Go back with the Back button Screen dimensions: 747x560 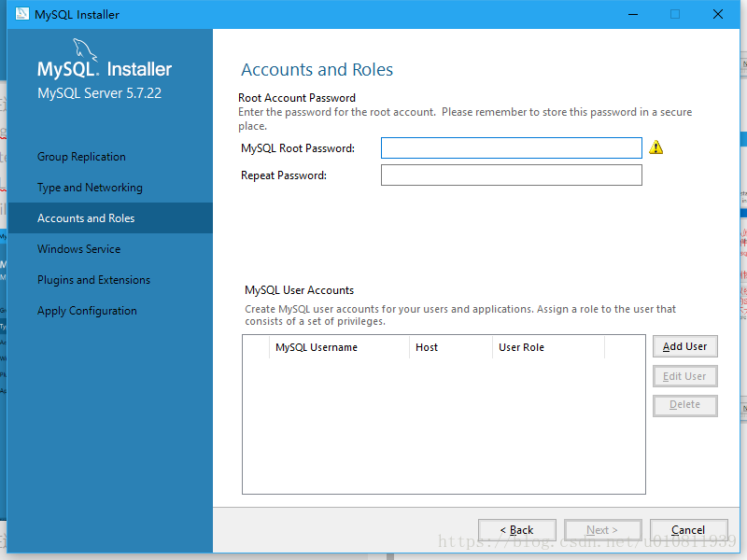(x=517, y=530)
